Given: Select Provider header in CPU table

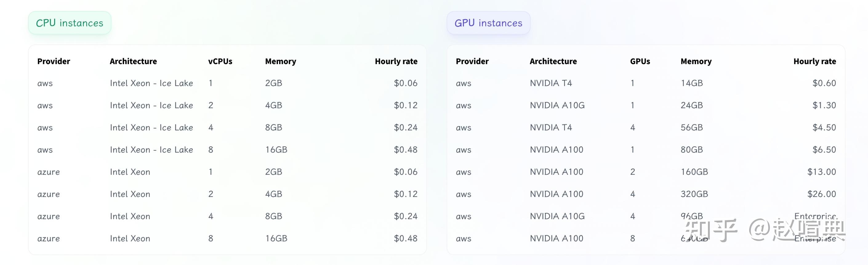Looking at the screenshot, I should tap(54, 61).
